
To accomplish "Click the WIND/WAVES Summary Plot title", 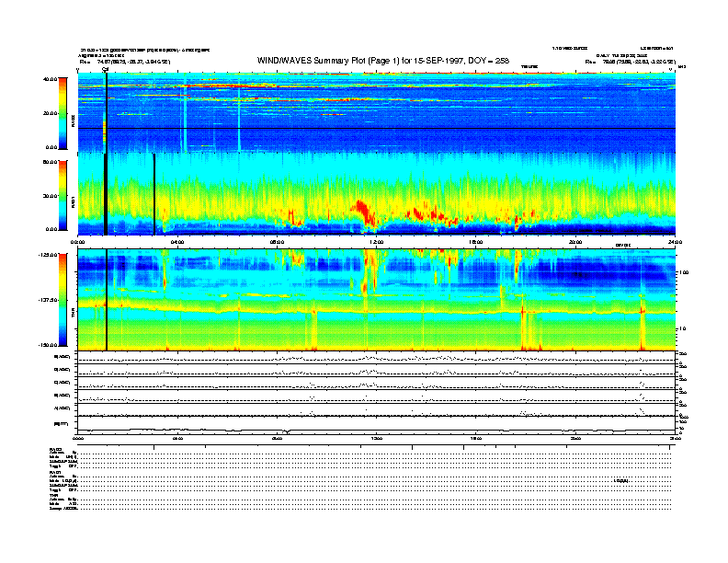I will [383, 61].
